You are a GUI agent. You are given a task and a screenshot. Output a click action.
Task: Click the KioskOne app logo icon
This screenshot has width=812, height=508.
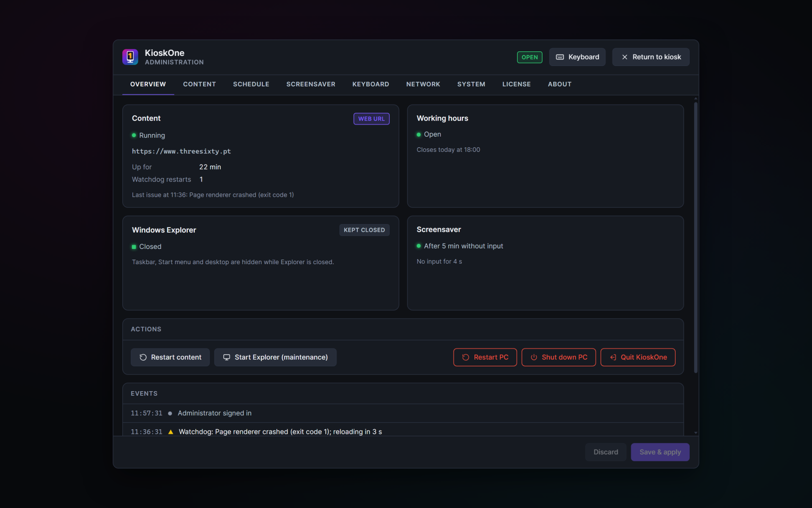pos(130,57)
